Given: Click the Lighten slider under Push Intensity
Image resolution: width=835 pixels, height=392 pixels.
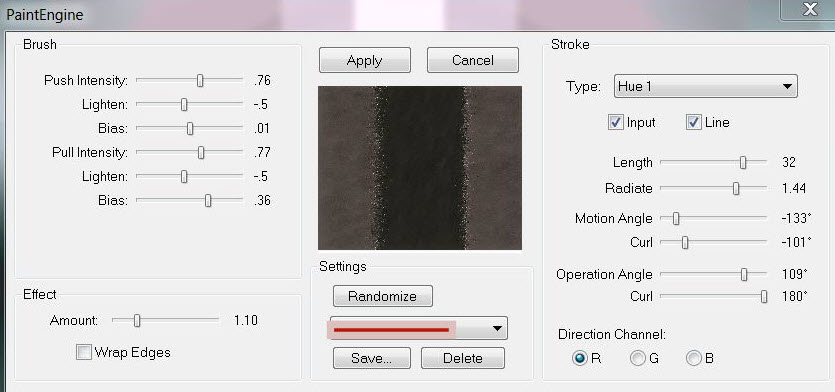Looking at the screenshot, I should [184, 104].
